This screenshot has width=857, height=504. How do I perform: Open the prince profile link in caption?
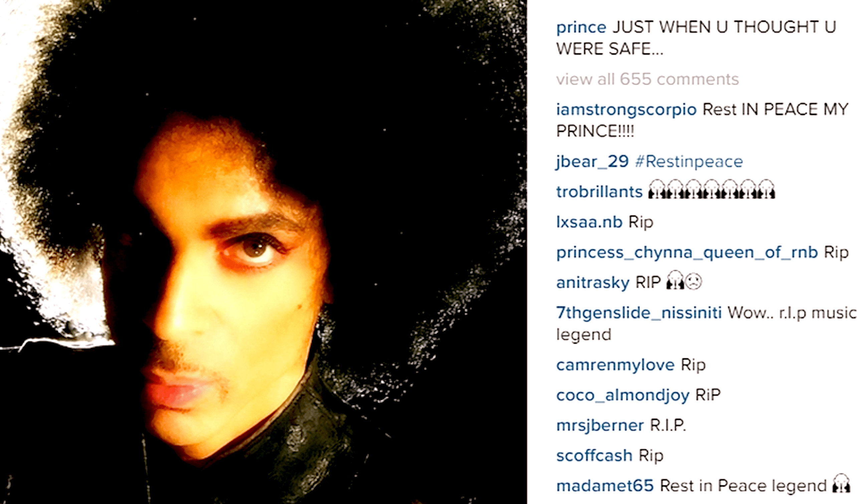(x=581, y=28)
